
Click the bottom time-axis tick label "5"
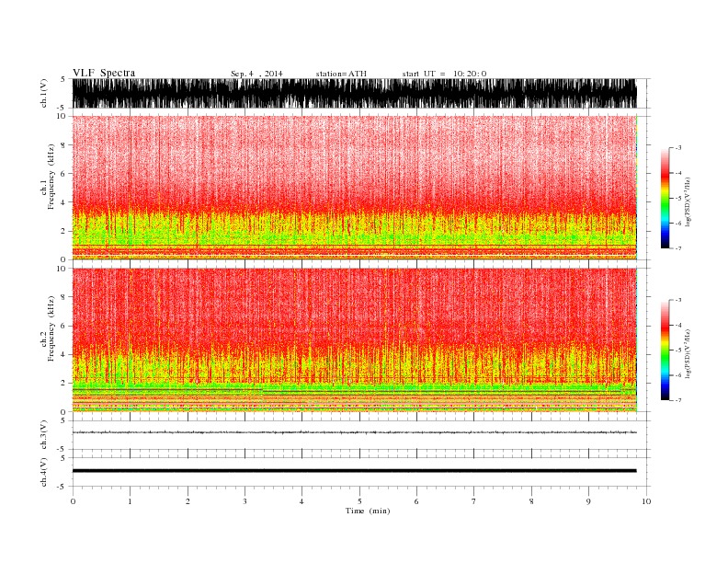tap(359, 501)
